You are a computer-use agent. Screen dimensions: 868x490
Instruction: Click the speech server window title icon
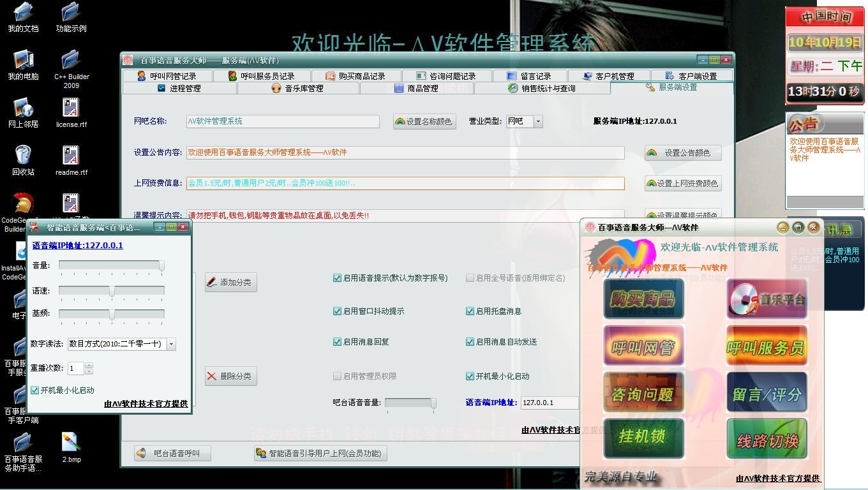[34, 227]
